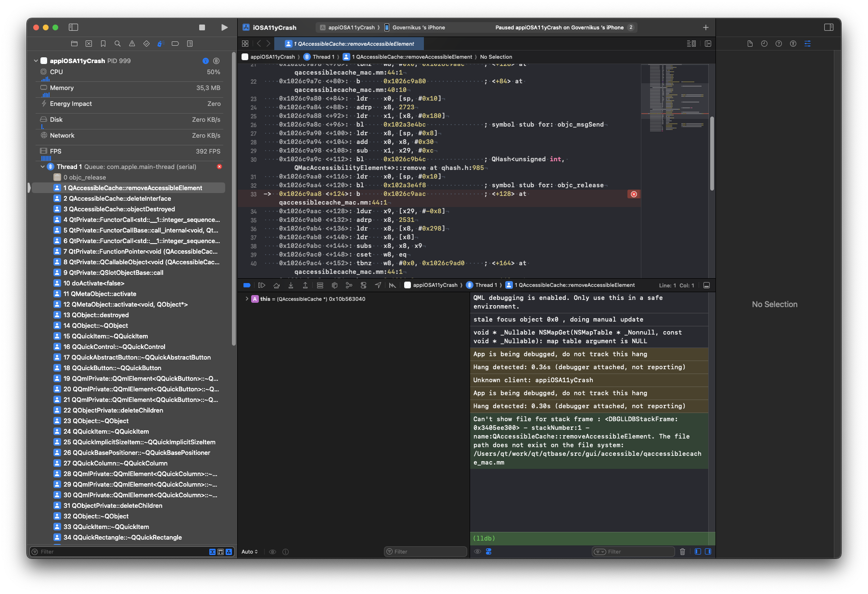Toggle the inspector panel at top right
The image size is (868, 594).
[x=829, y=27]
